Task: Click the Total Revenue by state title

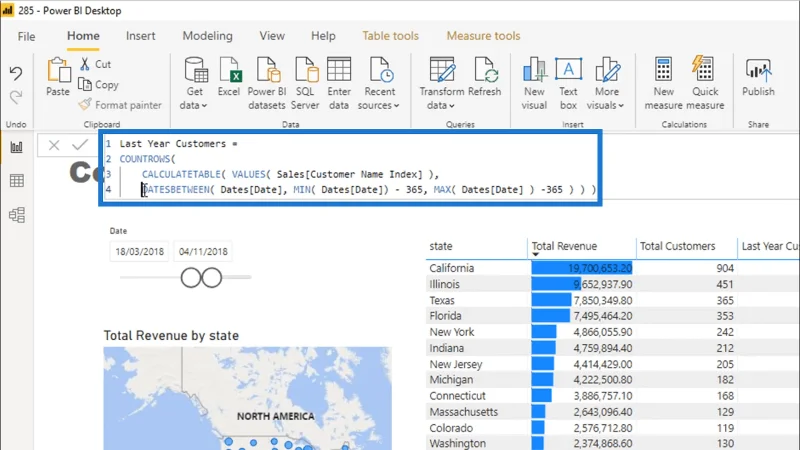Action: tap(171, 336)
